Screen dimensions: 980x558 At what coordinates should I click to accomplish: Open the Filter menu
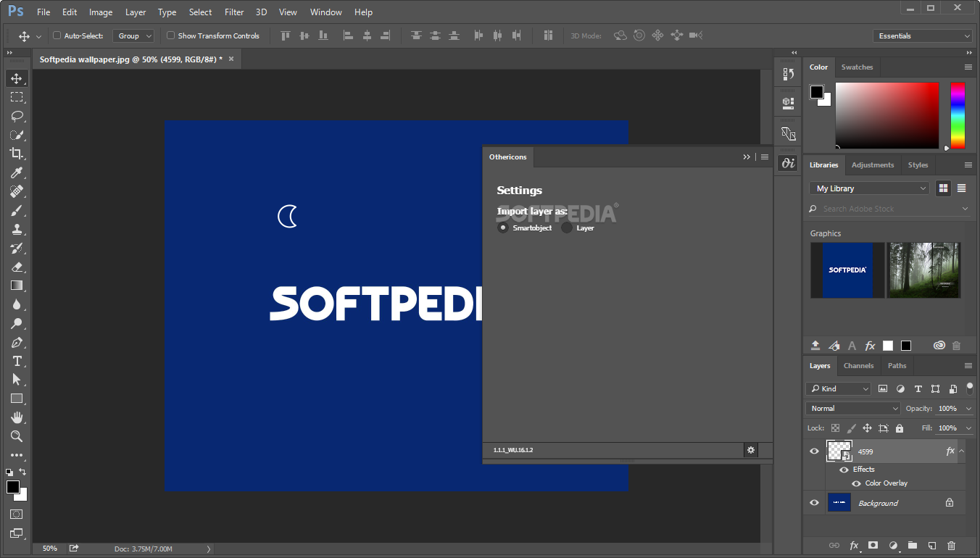[x=234, y=12]
